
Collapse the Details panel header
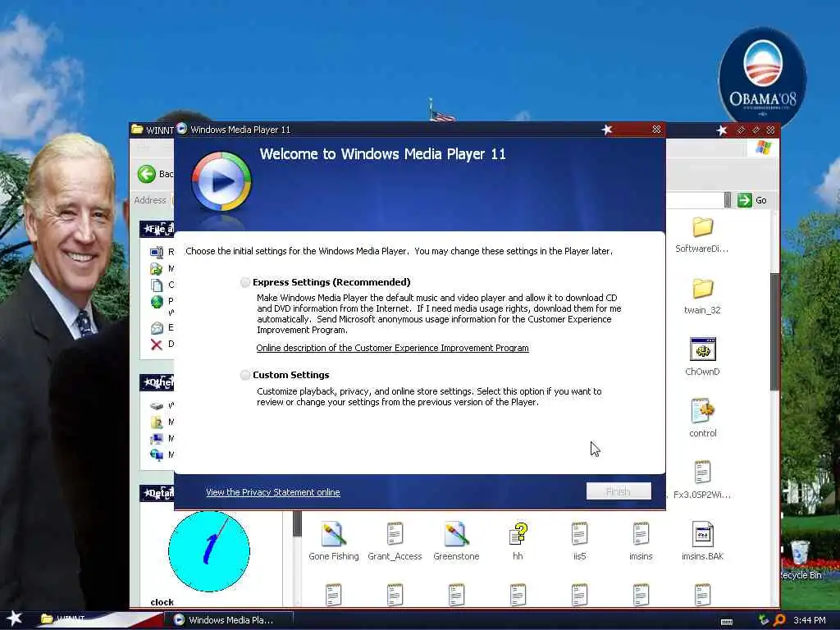157,493
